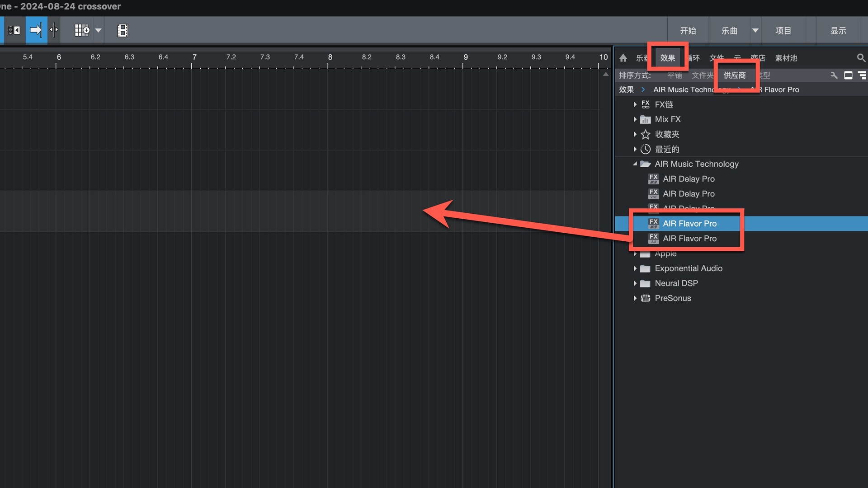Viewport: 868px width, 488px height.
Task: Expand the PreSonus vendor folder
Action: (x=635, y=298)
